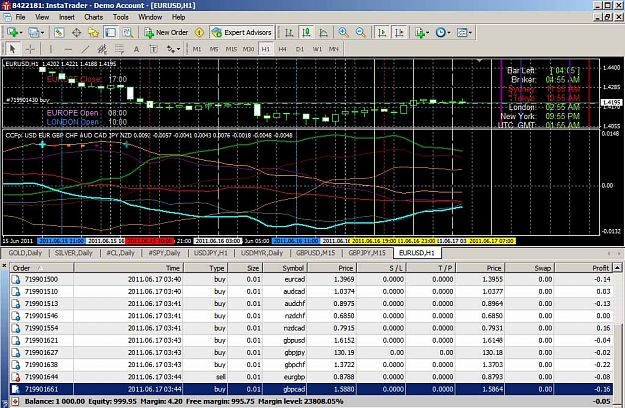The width and height of the screenshot is (625, 408).
Task: Insert a text label with A tool
Action: [136, 49]
